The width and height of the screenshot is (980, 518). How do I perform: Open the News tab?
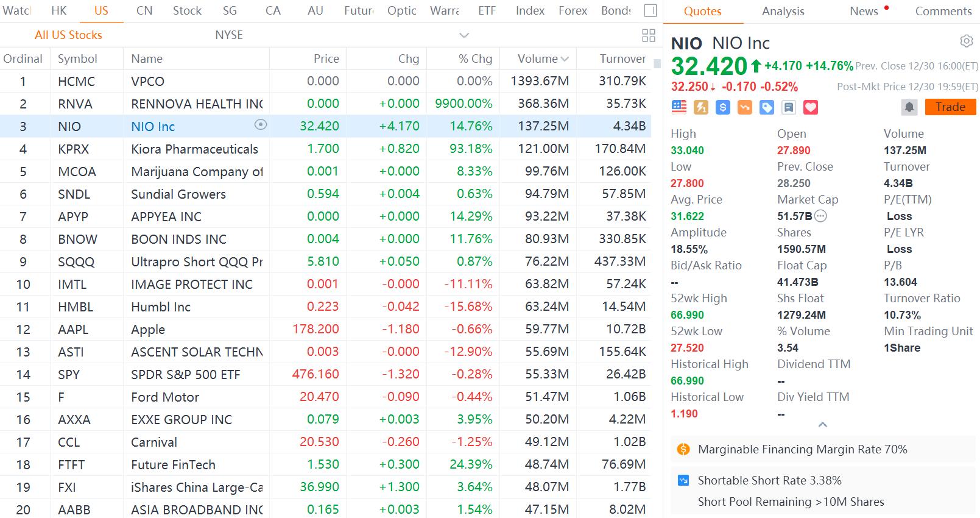(864, 11)
